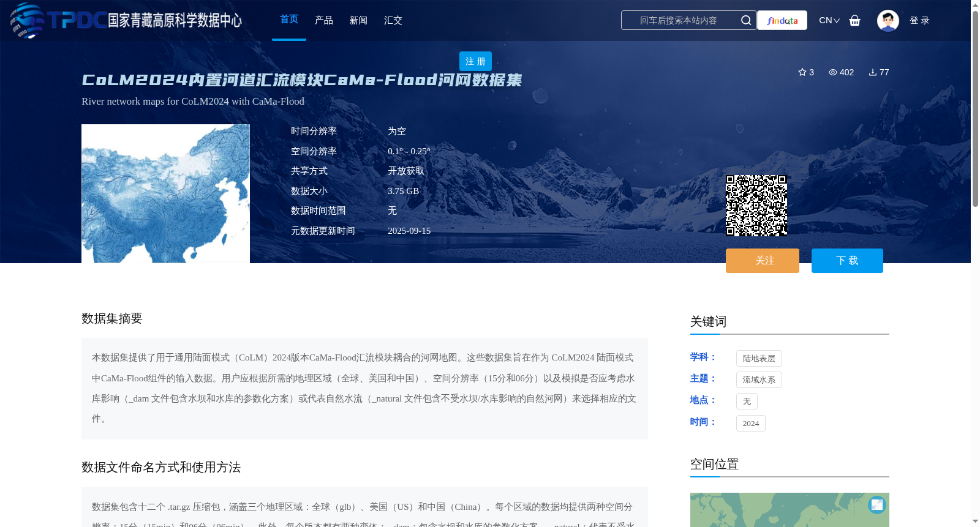Click the blue 下载 download button
980x527 pixels.
(847, 261)
